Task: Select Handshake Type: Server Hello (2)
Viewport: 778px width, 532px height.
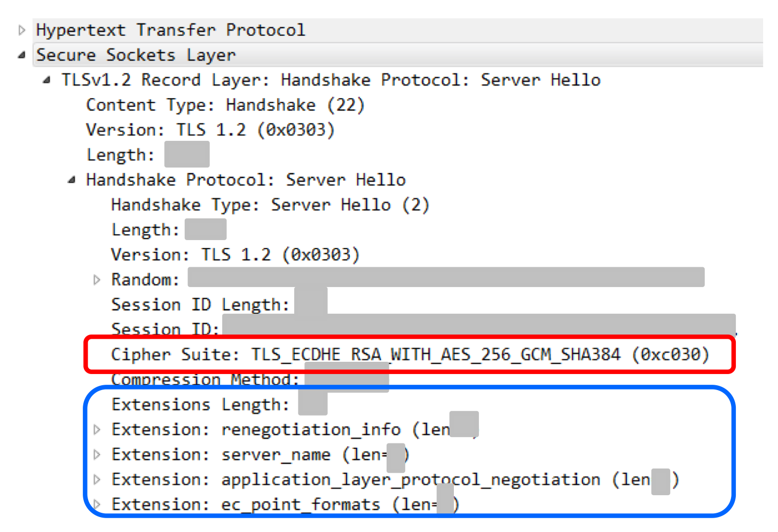Action: (270, 205)
